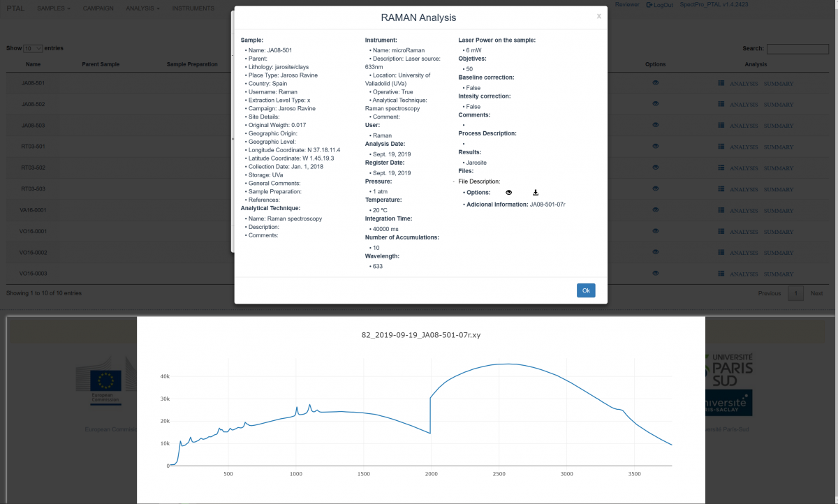Open the Show entries count dropdown

pos(33,48)
